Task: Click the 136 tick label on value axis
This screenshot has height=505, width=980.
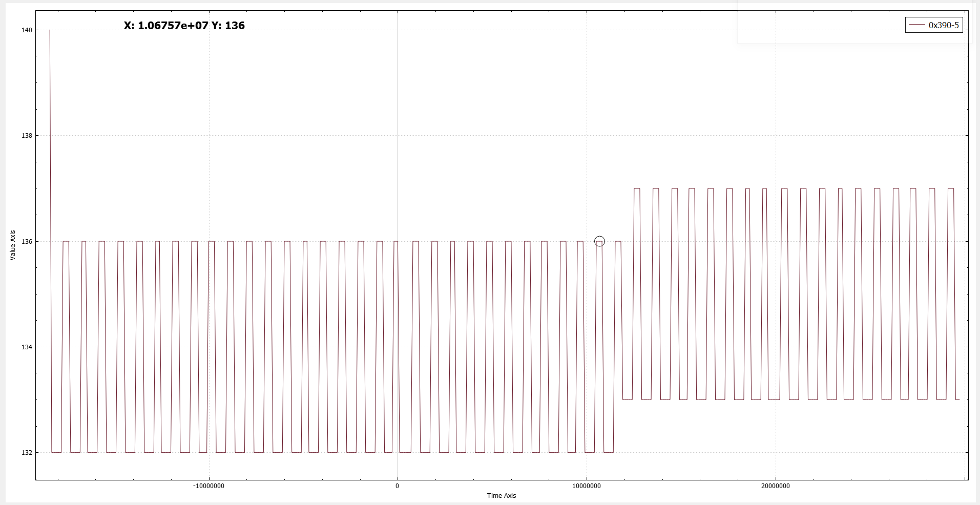Action: 27,241
